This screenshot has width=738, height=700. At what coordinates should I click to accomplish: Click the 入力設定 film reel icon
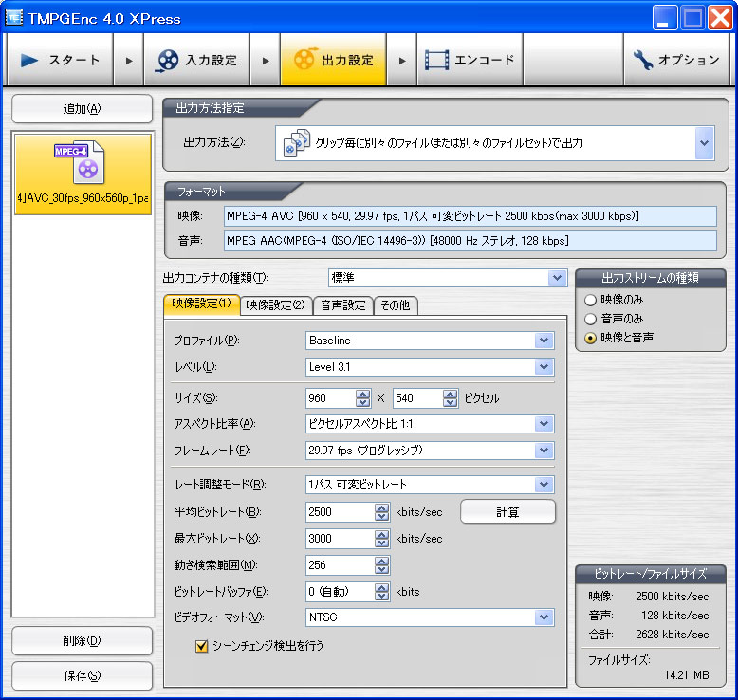(167, 61)
